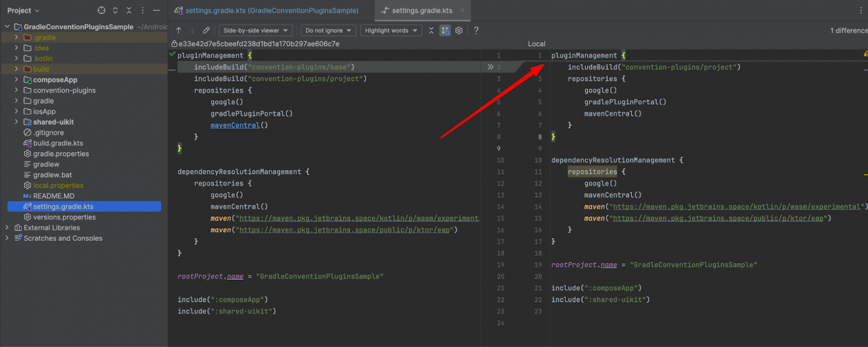Close the settings.gradle.kts diff tab
The height and width of the screenshot is (347, 868).
[x=462, y=11]
